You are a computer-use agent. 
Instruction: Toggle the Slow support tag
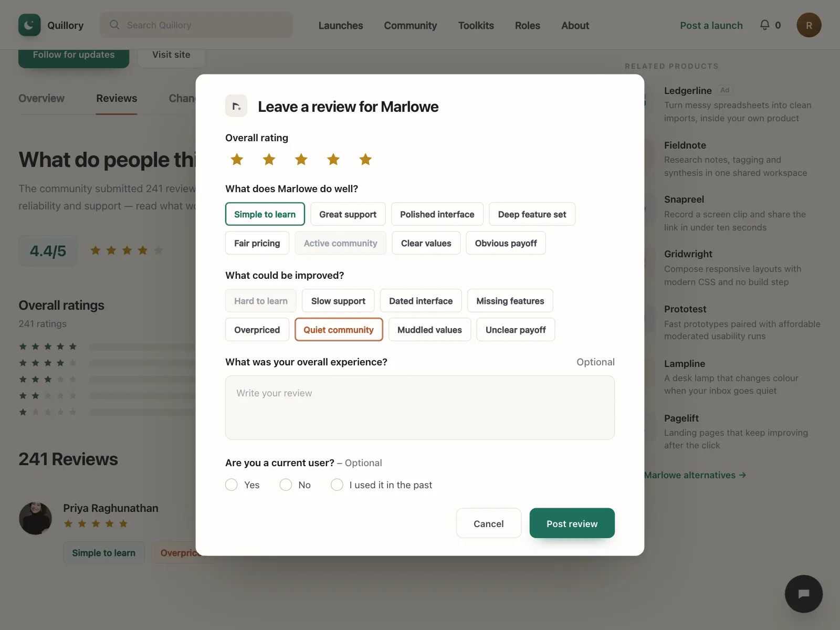(338, 301)
